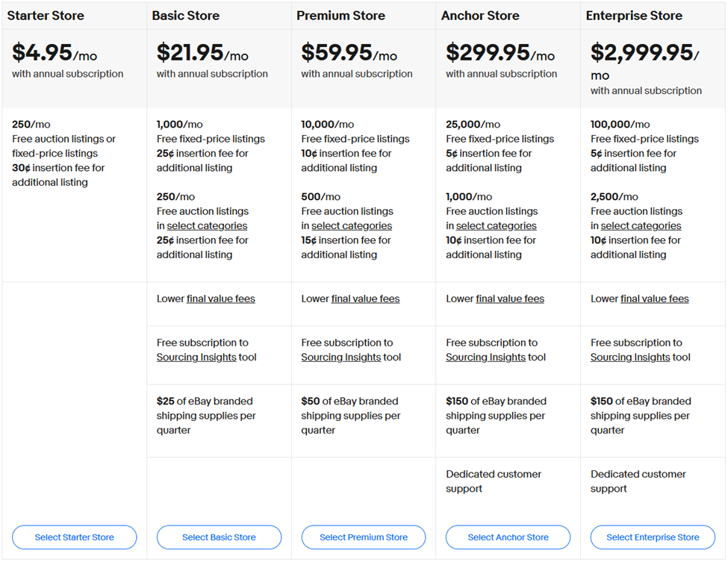Screen dimensions: 728x562
Task: Click 'final value fees' link in Premium Store
Action: coord(365,299)
